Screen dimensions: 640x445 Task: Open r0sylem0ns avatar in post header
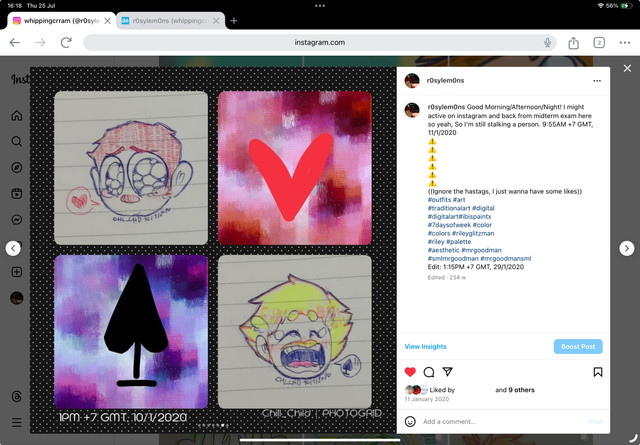click(412, 80)
